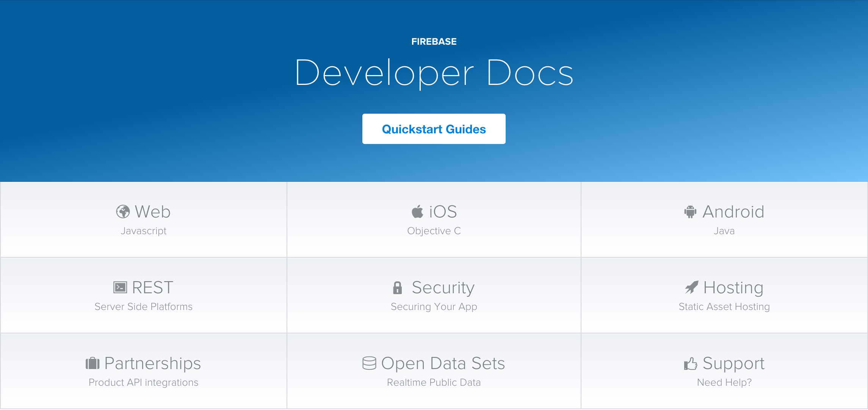
Task: Click the rocket icon next to Hosting
Action: pos(691,288)
